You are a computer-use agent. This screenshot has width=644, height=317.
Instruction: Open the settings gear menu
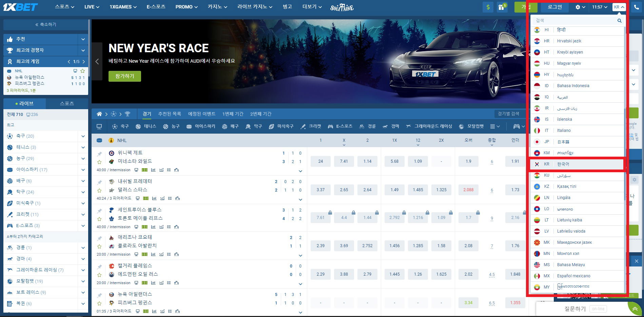[580, 7]
